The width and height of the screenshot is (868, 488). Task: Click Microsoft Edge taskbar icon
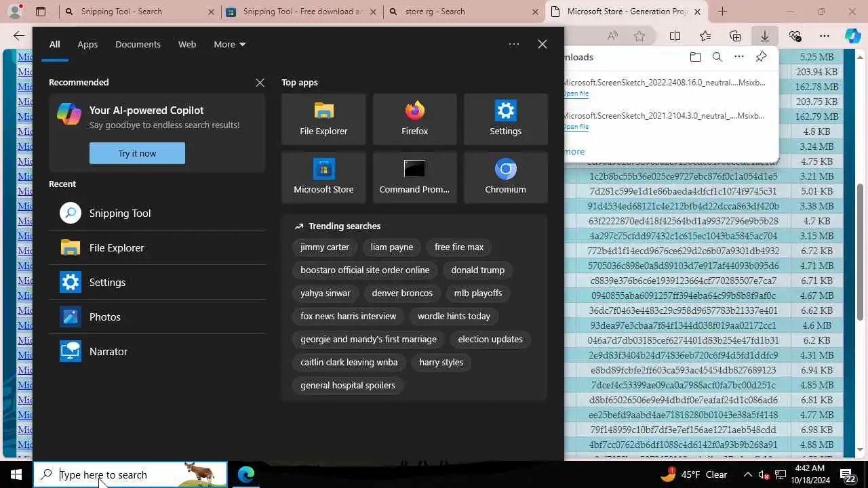pos(246,474)
